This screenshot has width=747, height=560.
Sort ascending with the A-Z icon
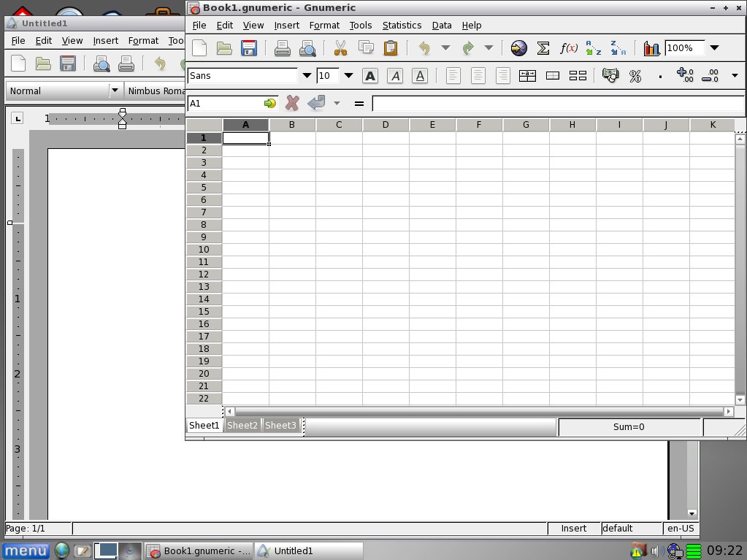pyautogui.click(x=594, y=48)
